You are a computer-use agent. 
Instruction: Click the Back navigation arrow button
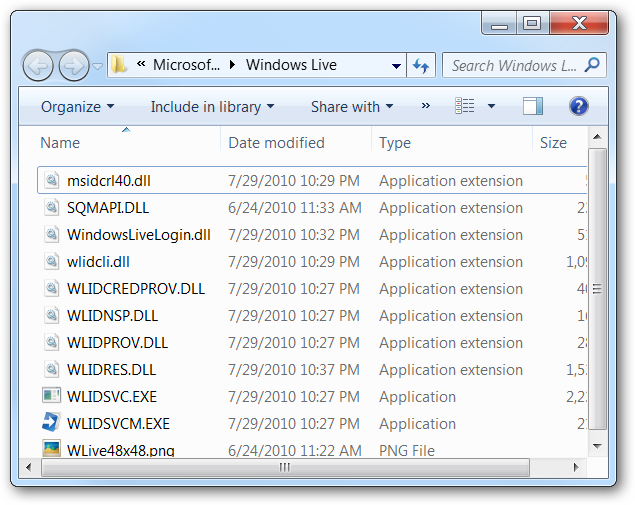tap(39, 66)
